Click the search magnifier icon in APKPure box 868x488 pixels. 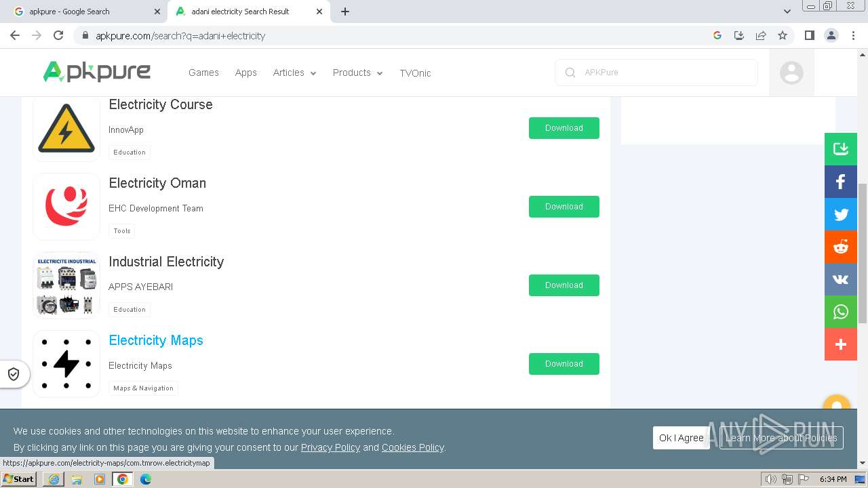pos(570,73)
